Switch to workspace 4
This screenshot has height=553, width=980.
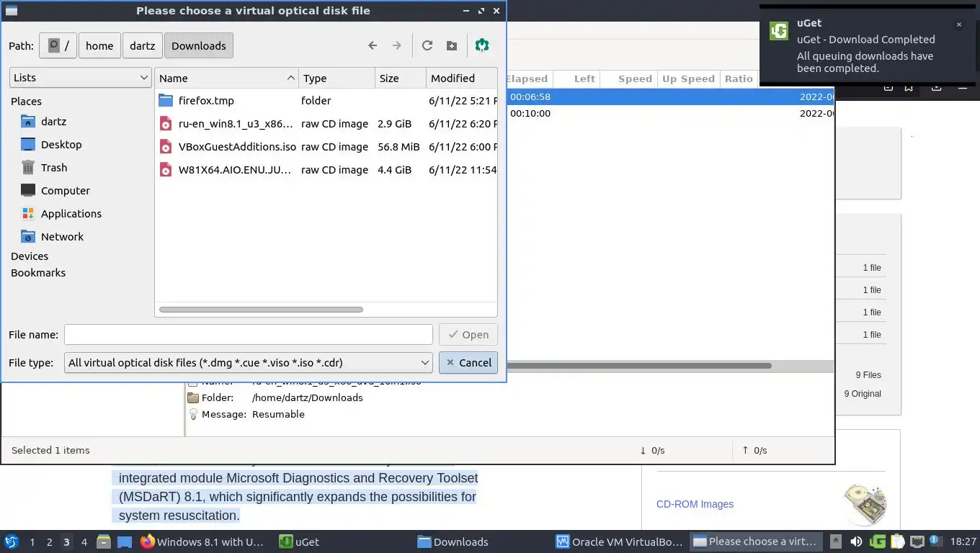[84, 541]
